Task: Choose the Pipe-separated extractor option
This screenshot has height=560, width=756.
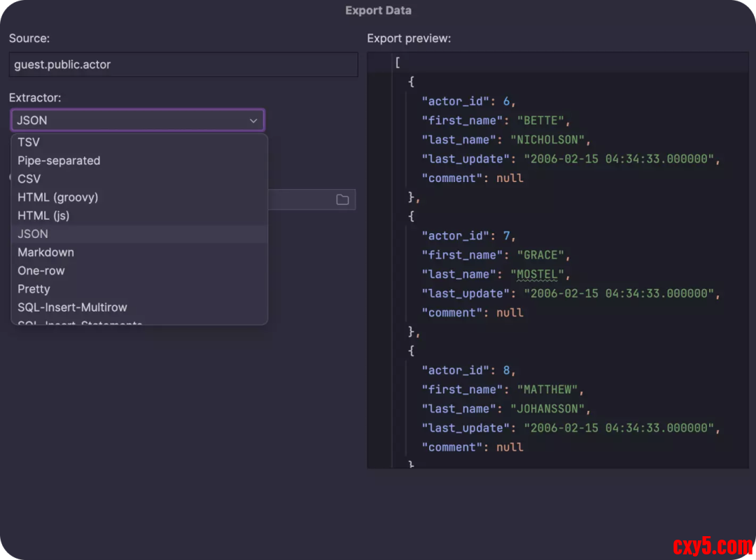Action: 59,160
